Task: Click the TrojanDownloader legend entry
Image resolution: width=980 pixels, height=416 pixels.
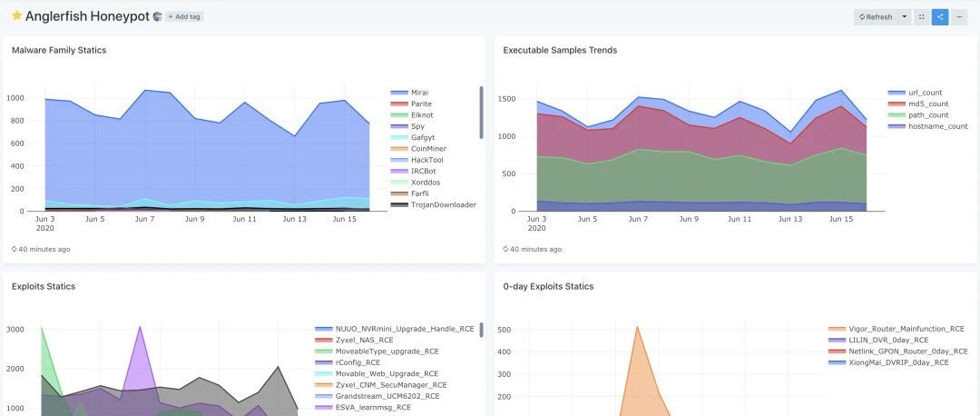Action: pos(434,205)
